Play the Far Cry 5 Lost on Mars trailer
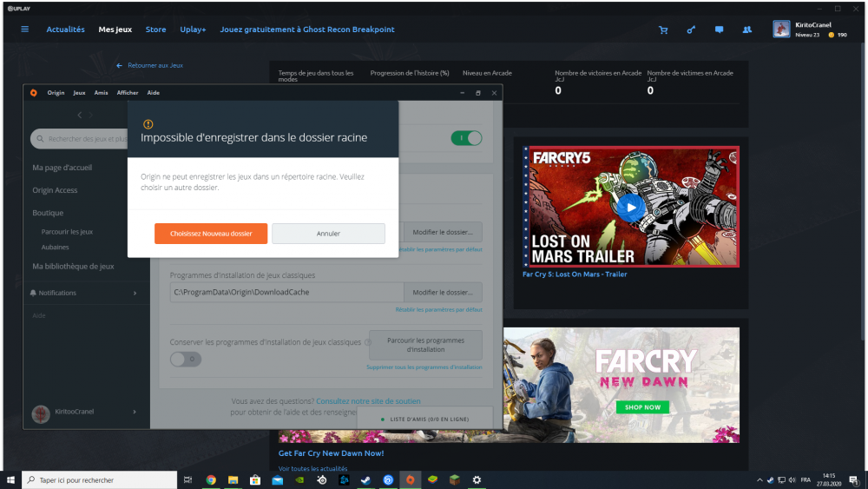This screenshot has height=489, width=868. [x=631, y=207]
